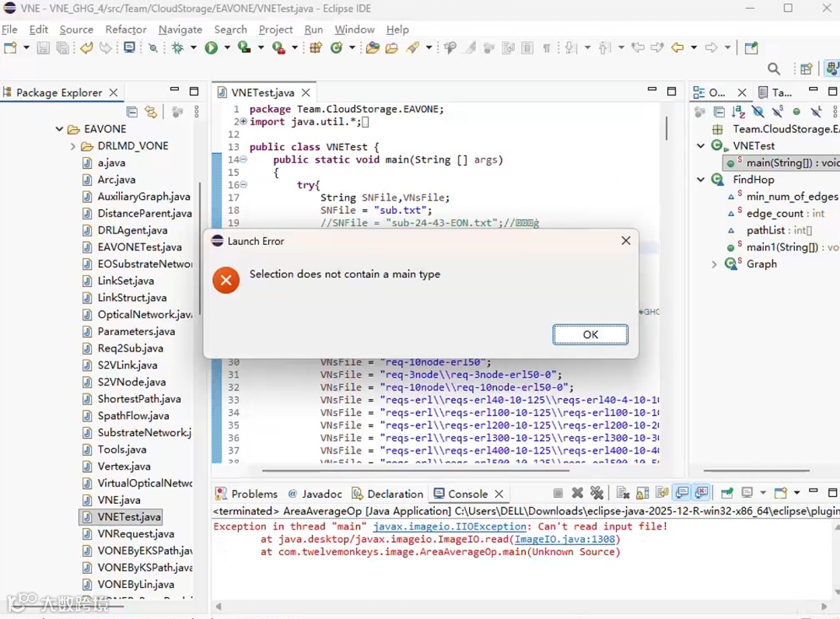840x619 pixels.
Task: Click Clear Console icon
Action: tap(622, 492)
